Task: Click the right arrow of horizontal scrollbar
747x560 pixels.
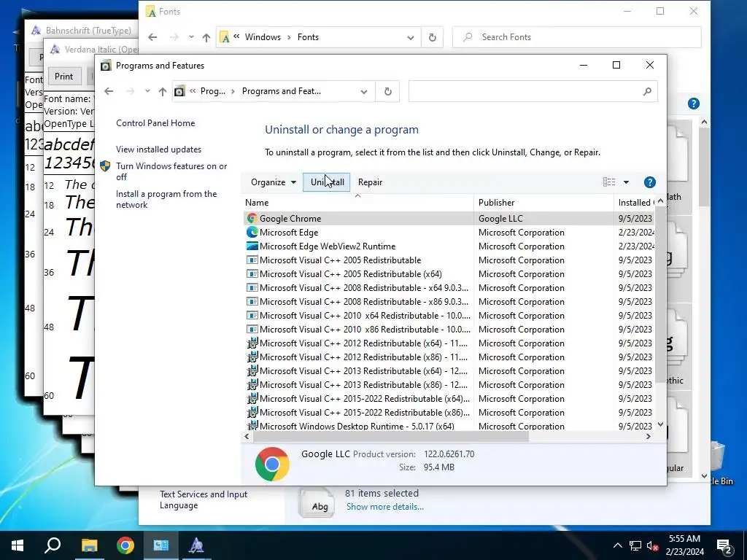Action: click(649, 437)
